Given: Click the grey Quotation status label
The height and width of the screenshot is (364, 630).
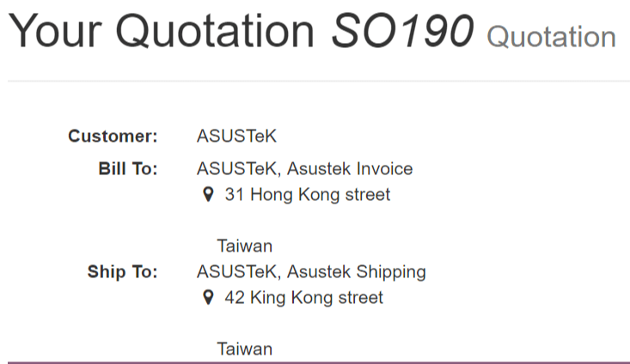Looking at the screenshot, I should [x=551, y=37].
